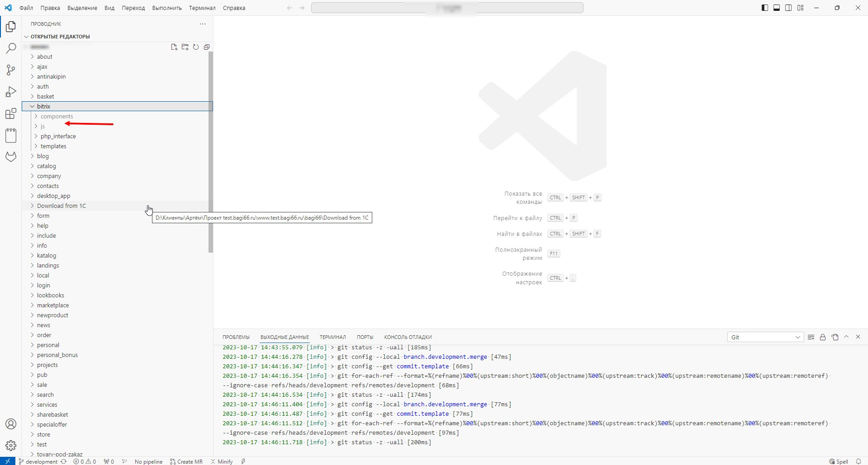Switch to the Порты tab
Image resolution: width=868 pixels, height=465 pixels.
coord(365,337)
